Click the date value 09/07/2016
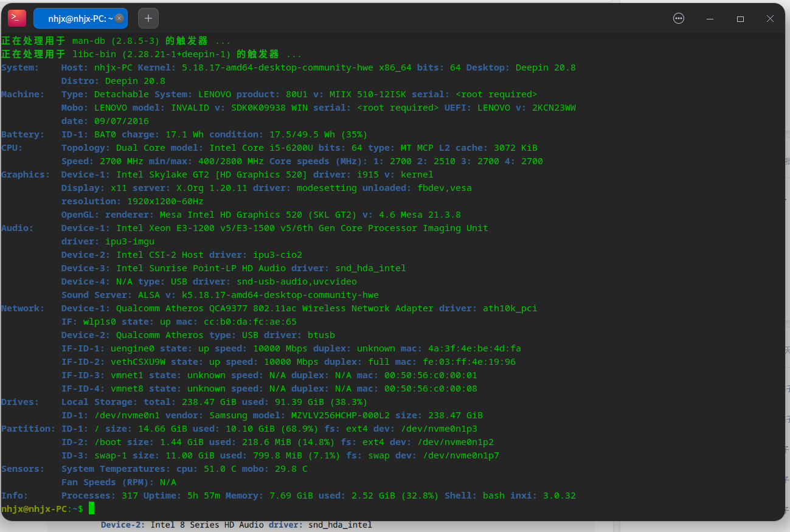The height and width of the screenshot is (532, 790). coord(122,121)
